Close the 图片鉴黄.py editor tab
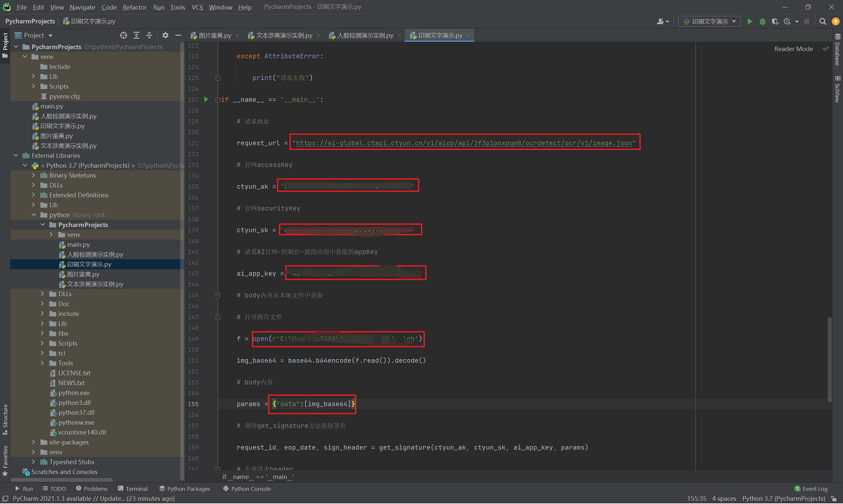Screen dimensions: 843x504 237,36
